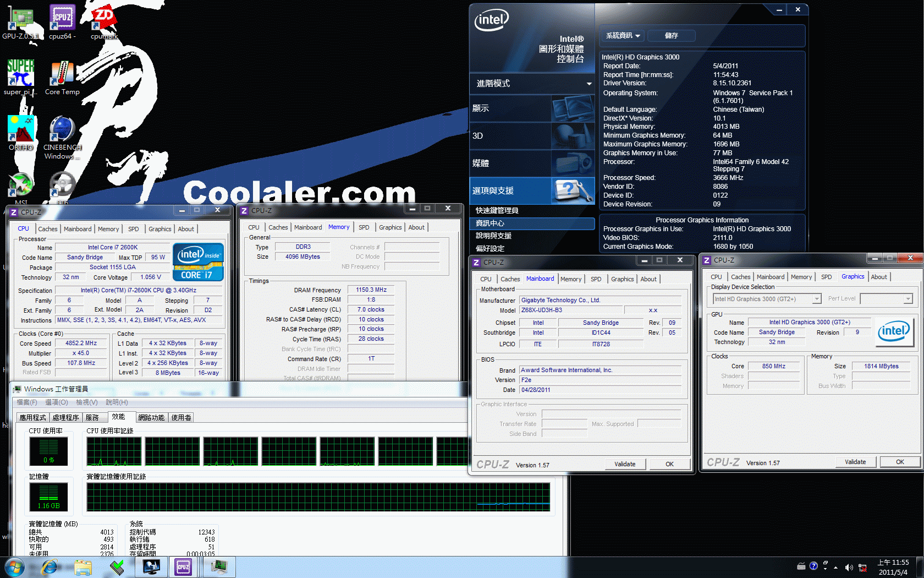Click the CPU 使用率 gauge in Task Manager
The height and width of the screenshot is (578, 924).
pyautogui.click(x=48, y=451)
